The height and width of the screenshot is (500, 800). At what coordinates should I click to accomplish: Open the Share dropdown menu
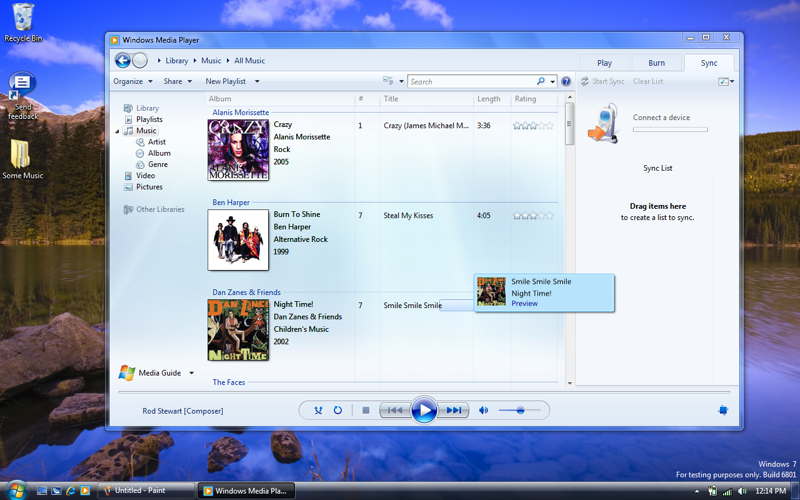pyautogui.click(x=178, y=81)
